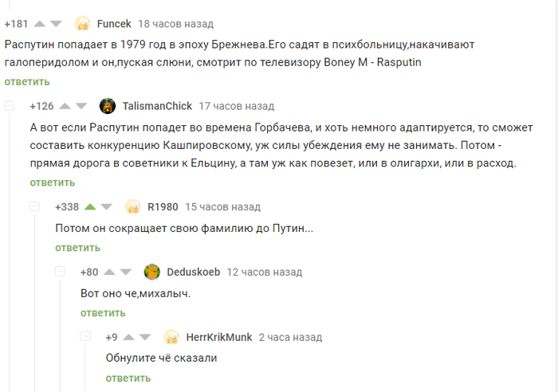Open the HerrKrikMunk profile link
Screen dimensions: 558x392
218,337
